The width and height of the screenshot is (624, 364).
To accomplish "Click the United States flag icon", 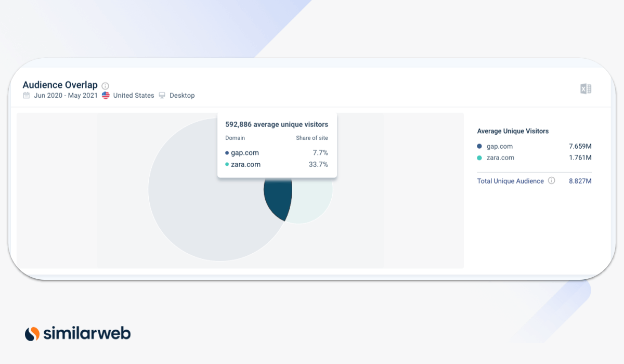I will point(106,96).
